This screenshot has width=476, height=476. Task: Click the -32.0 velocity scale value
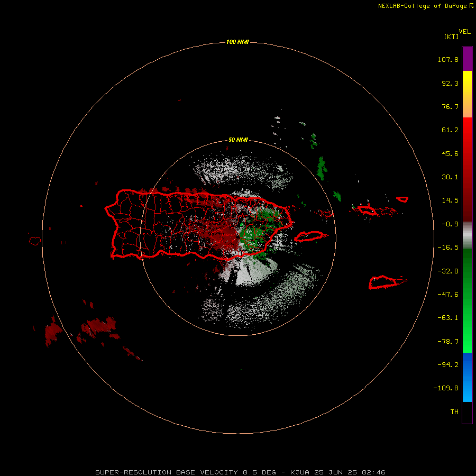pyautogui.click(x=448, y=271)
